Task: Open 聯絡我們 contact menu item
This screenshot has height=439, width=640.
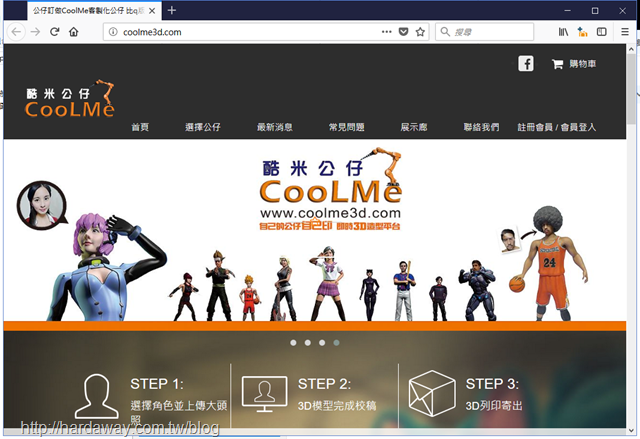Action: tap(481, 127)
